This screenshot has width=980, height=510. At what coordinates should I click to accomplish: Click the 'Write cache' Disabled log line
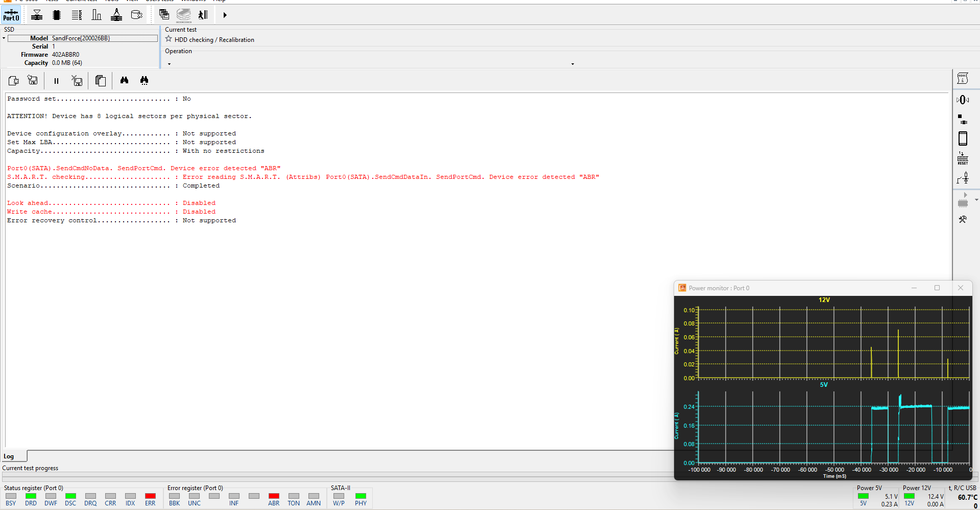pos(111,212)
